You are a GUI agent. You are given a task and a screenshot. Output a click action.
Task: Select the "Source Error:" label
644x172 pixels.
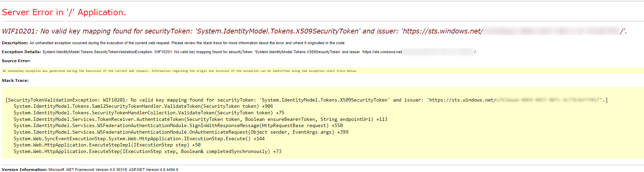16,61
